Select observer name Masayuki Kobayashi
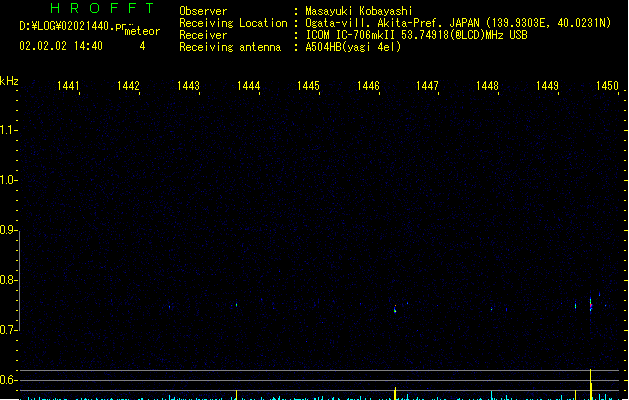The image size is (629, 400). click(x=359, y=11)
